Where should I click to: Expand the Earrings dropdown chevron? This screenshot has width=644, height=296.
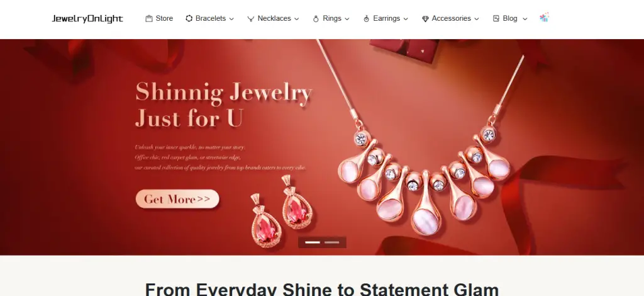click(406, 19)
